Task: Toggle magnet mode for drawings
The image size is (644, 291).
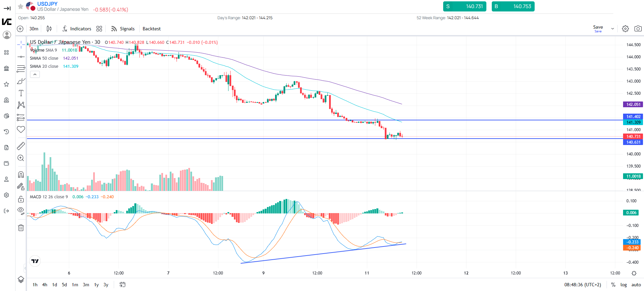Action: pos(21,175)
